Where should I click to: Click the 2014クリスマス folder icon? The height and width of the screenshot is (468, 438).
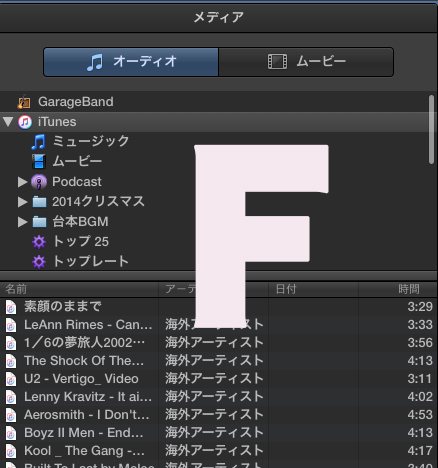click(x=39, y=202)
